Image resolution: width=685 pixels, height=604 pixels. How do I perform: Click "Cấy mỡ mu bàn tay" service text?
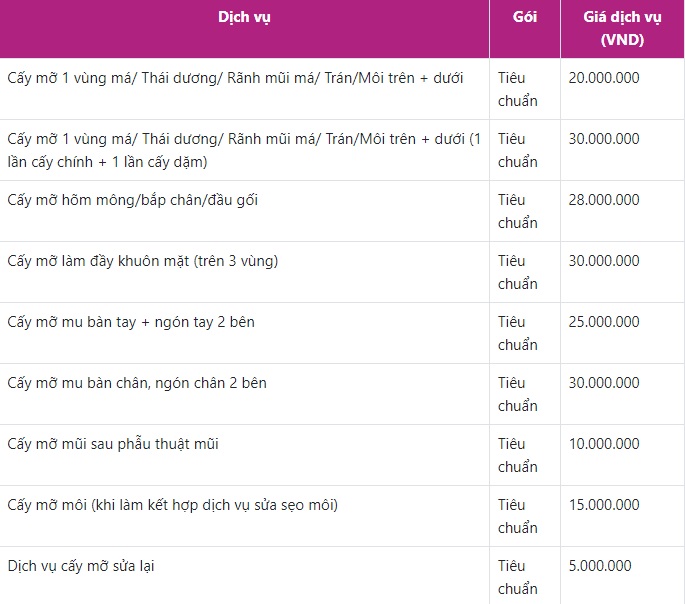tap(131, 322)
